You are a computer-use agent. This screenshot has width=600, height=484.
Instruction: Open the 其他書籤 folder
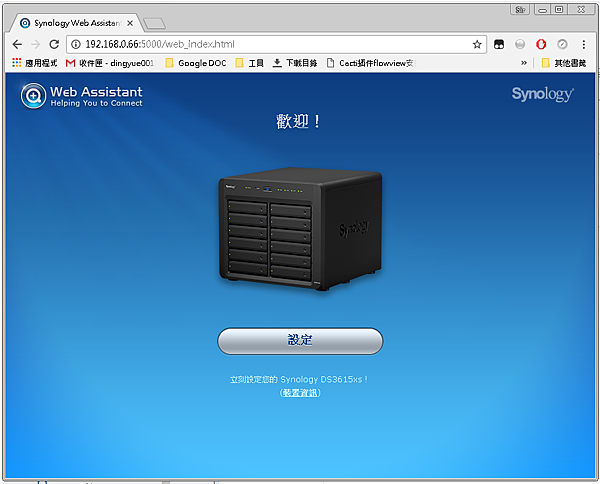564,63
